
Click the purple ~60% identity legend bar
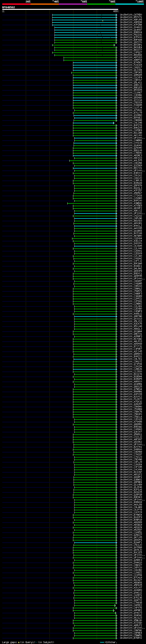(x=73, y=4)
